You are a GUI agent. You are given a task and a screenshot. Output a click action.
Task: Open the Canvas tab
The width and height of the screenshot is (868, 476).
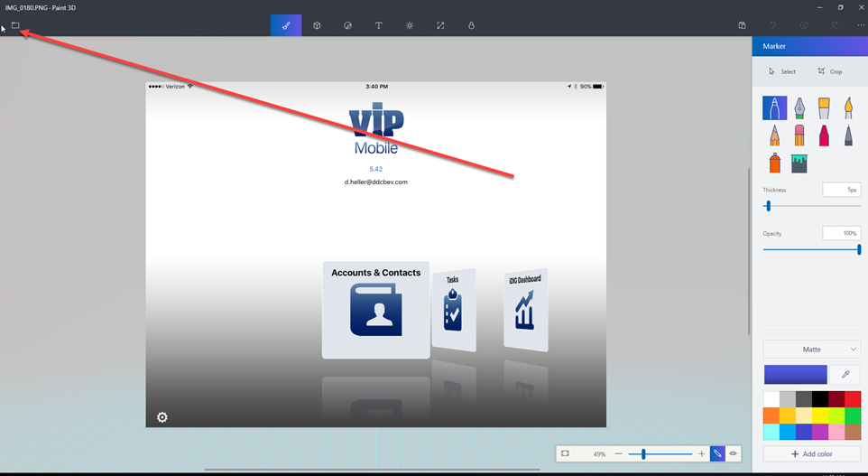[x=440, y=25]
